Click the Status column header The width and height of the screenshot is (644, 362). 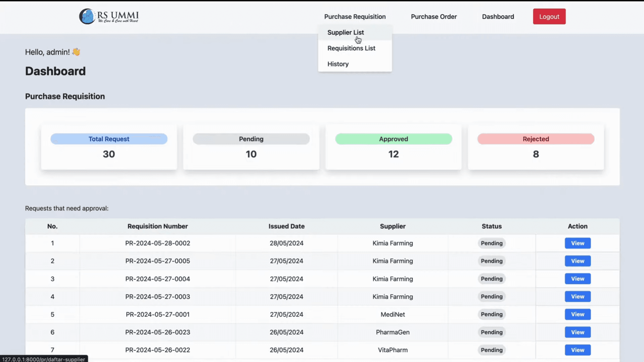coord(491,226)
